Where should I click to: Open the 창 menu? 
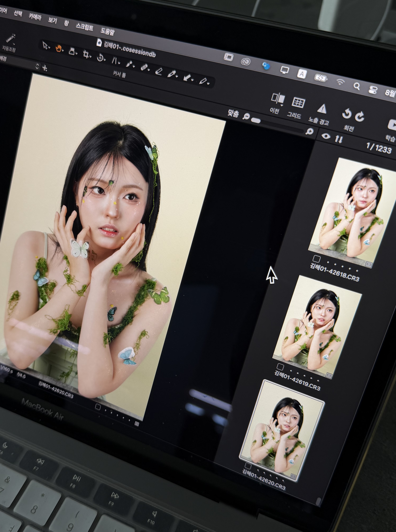[66, 24]
